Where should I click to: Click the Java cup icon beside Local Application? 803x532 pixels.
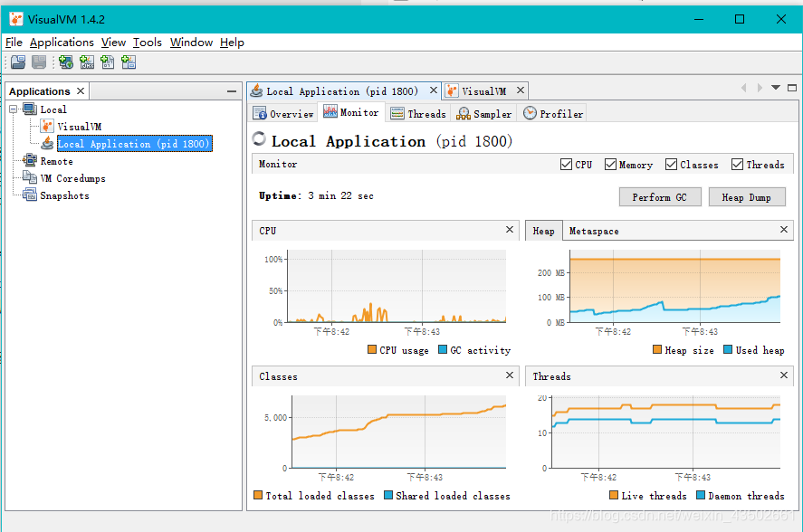pyautogui.click(x=47, y=143)
